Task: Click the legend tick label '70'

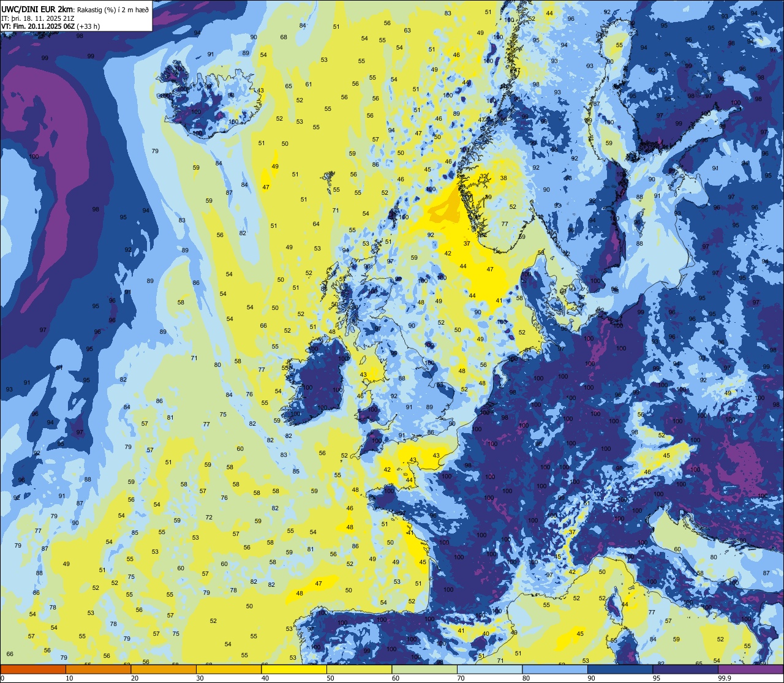Action: coord(461,678)
